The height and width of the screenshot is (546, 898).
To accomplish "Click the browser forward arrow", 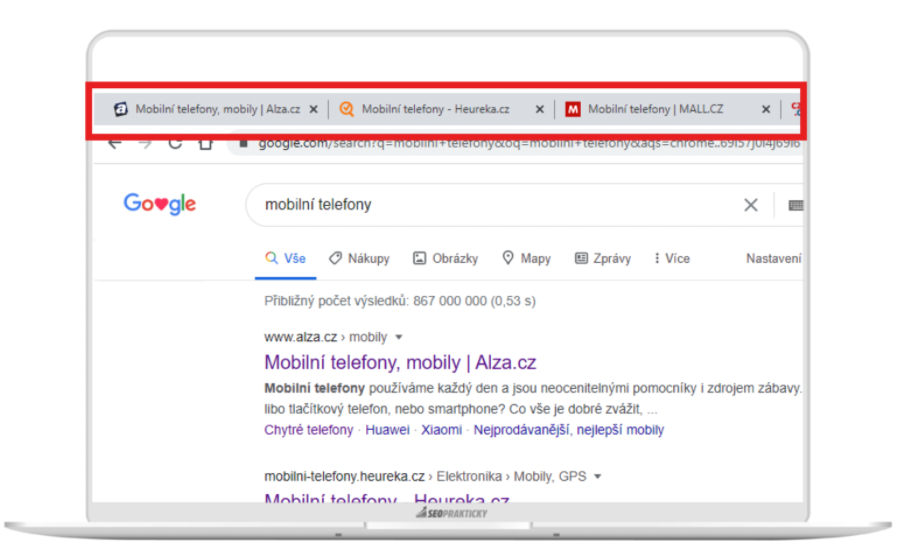I will pos(145,144).
